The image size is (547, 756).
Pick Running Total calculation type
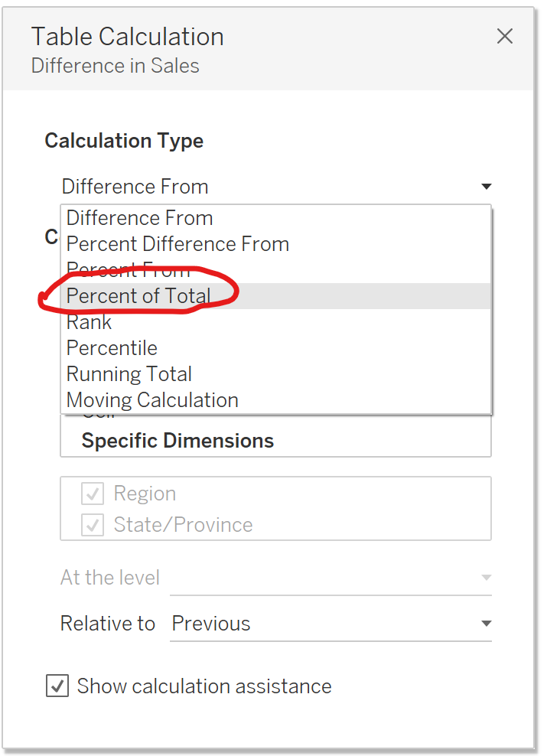pos(129,374)
